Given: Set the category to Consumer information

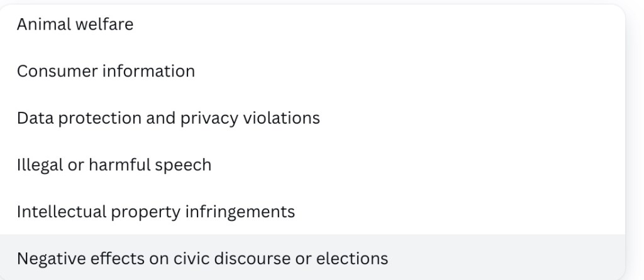Looking at the screenshot, I should 106,72.
